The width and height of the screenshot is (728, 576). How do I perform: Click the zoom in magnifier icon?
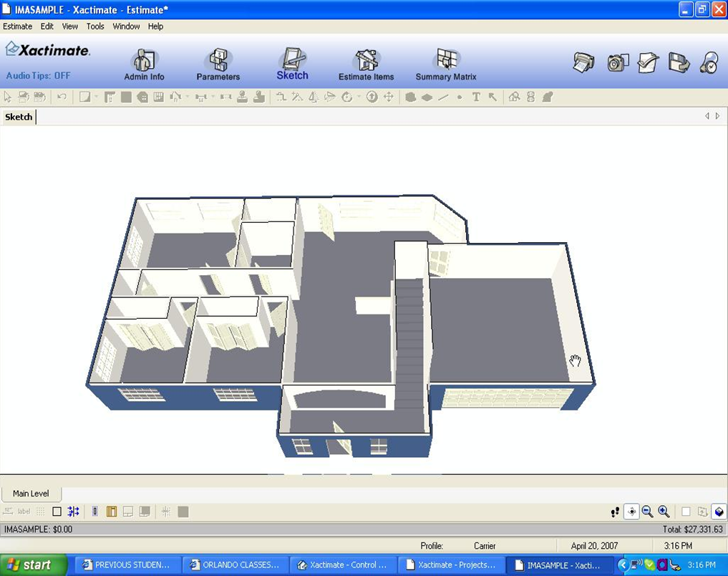pyautogui.click(x=664, y=512)
